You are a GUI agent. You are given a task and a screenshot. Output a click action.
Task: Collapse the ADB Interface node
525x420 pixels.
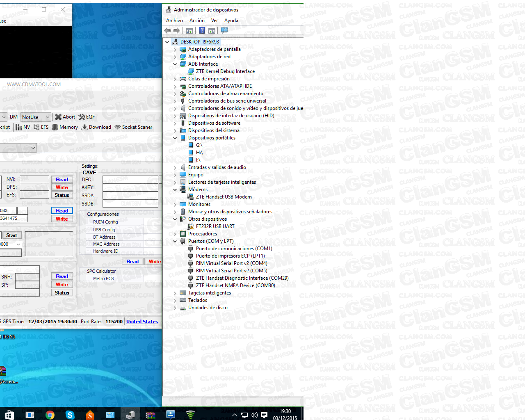click(175, 64)
